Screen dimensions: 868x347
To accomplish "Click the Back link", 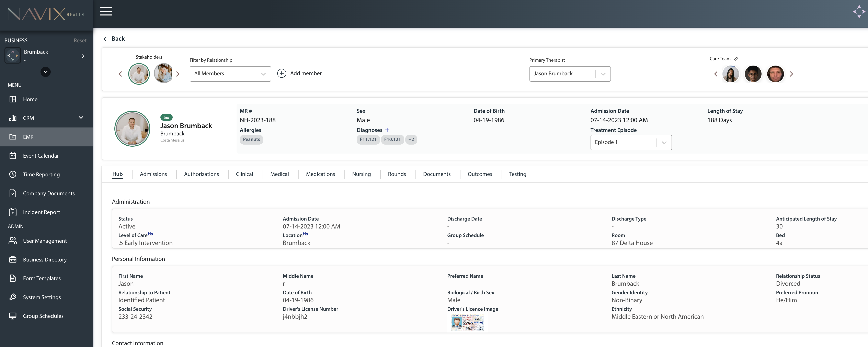I will tap(114, 39).
